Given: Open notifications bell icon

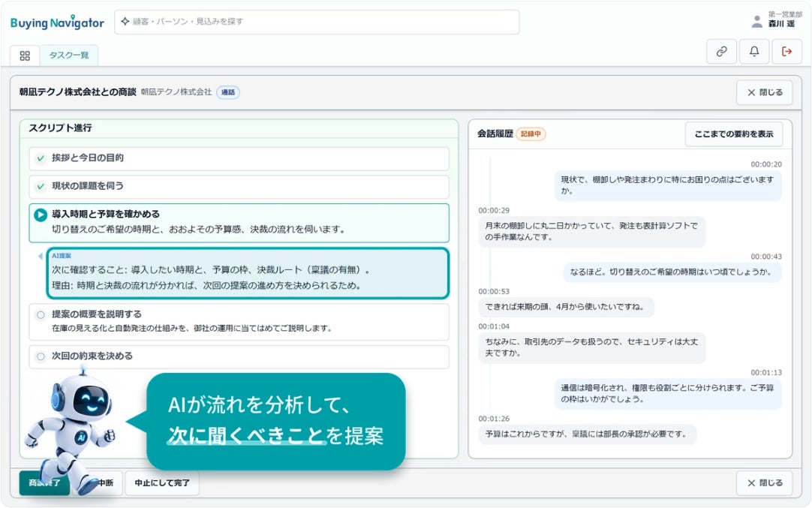Looking at the screenshot, I should click(754, 51).
